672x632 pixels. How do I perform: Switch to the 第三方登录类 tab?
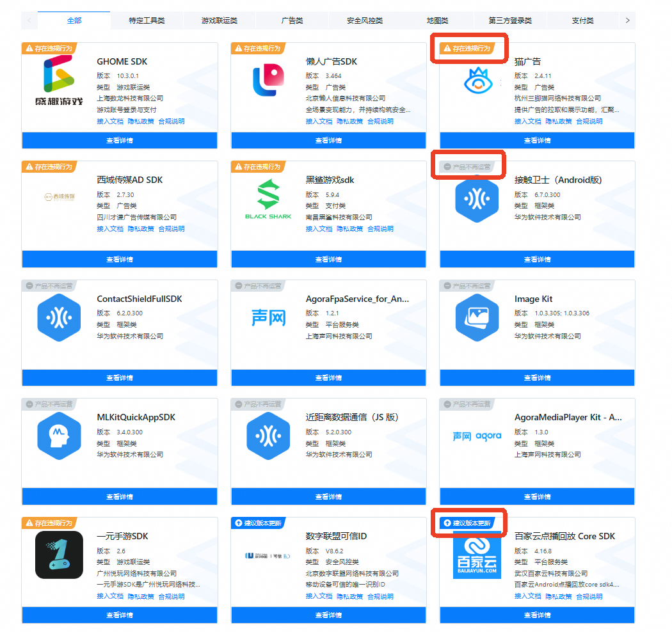pyautogui.click(x=510, y=20)
